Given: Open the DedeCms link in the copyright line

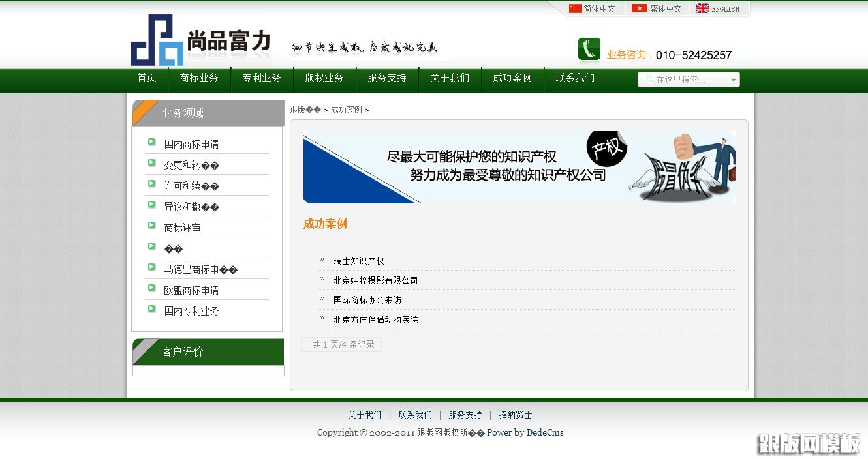Looking at the screenshot, I should pos(544,432).
